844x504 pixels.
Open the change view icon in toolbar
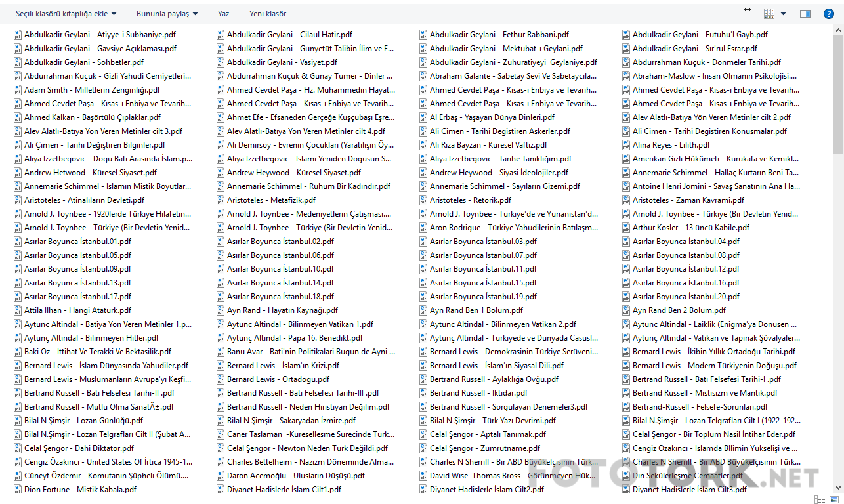click(769, 14)
